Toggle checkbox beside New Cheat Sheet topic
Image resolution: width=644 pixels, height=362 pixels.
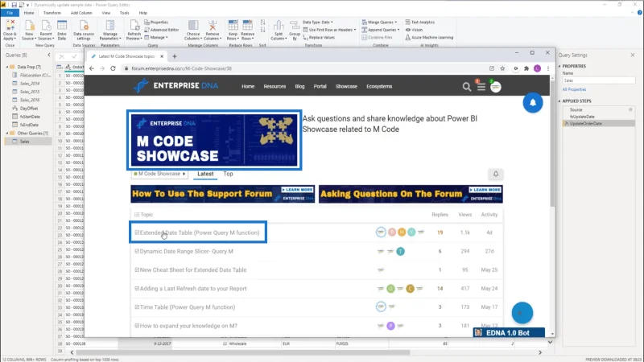[137, 270]
